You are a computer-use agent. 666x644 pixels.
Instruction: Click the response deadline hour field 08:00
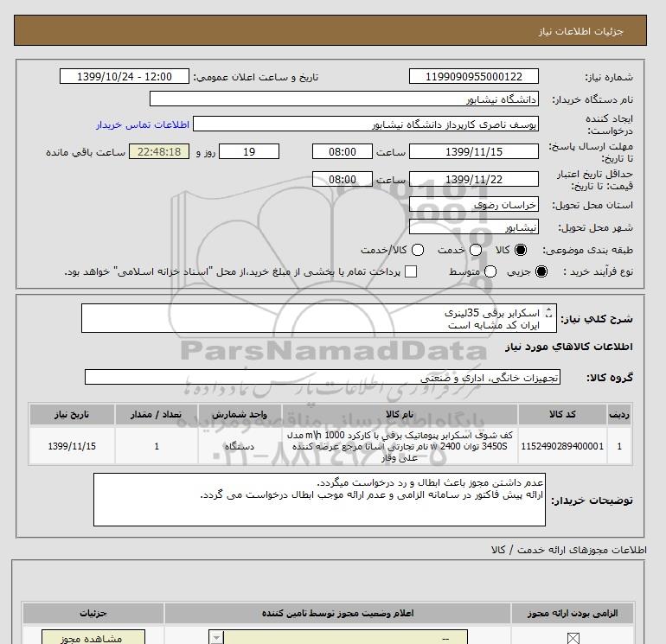pos(343,151)
